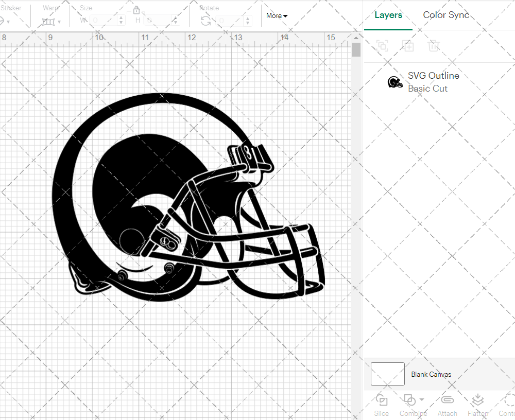Click the Combine shapes icon
515x420 pixels.
point(409,400)
